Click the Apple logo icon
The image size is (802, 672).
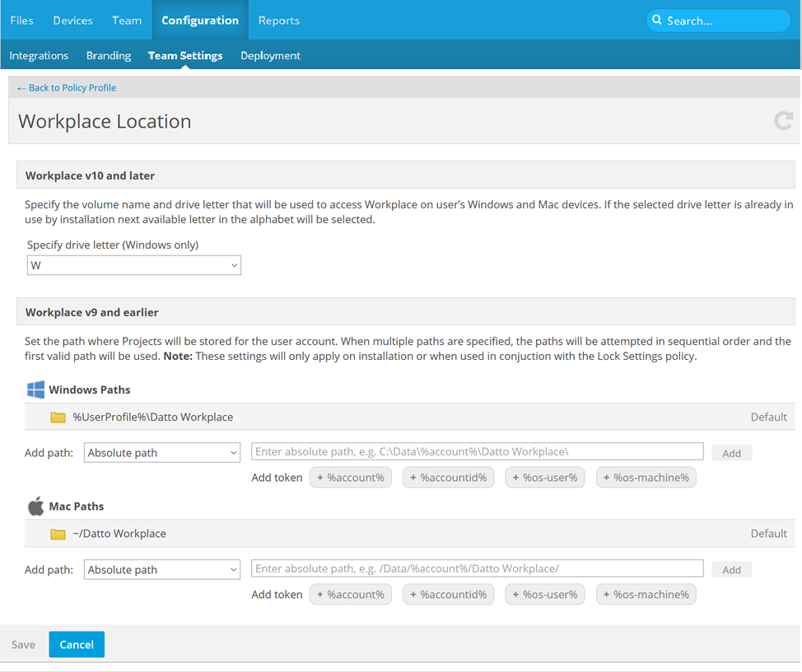point(36,506)
